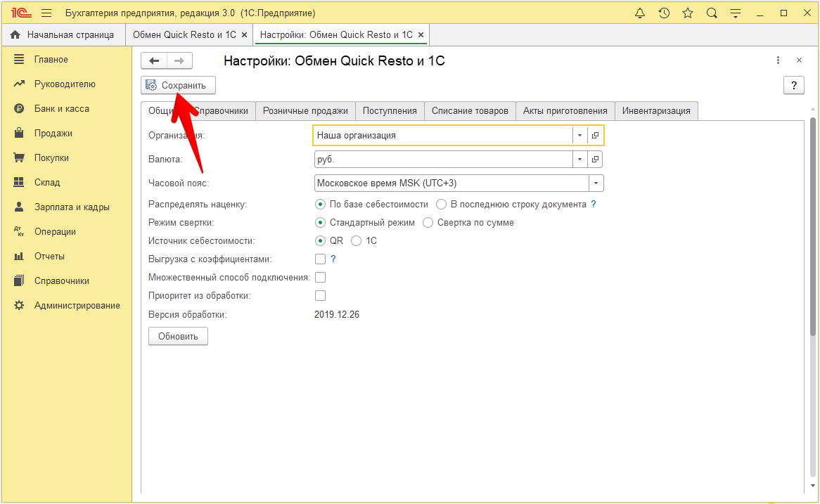
Task: Open the selected Организация record
Action: pos(595,136)
